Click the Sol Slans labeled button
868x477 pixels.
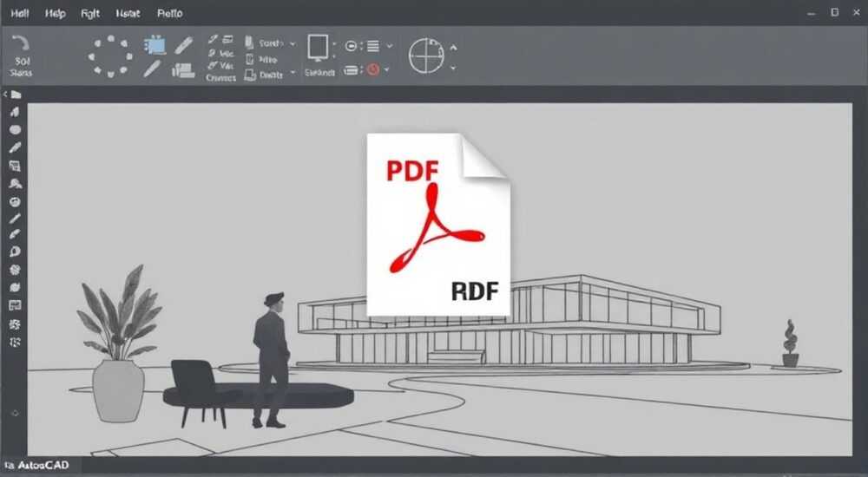coord(21,67)
